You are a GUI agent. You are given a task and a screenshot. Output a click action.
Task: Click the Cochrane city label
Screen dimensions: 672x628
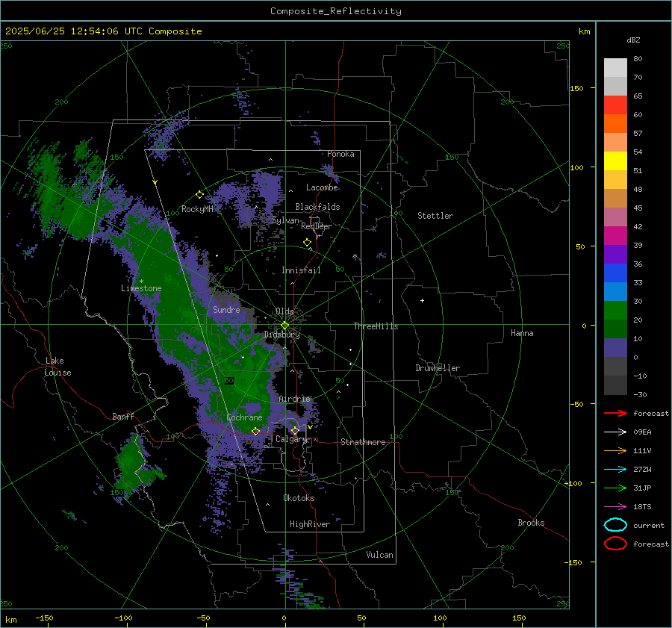coord(244,417)
